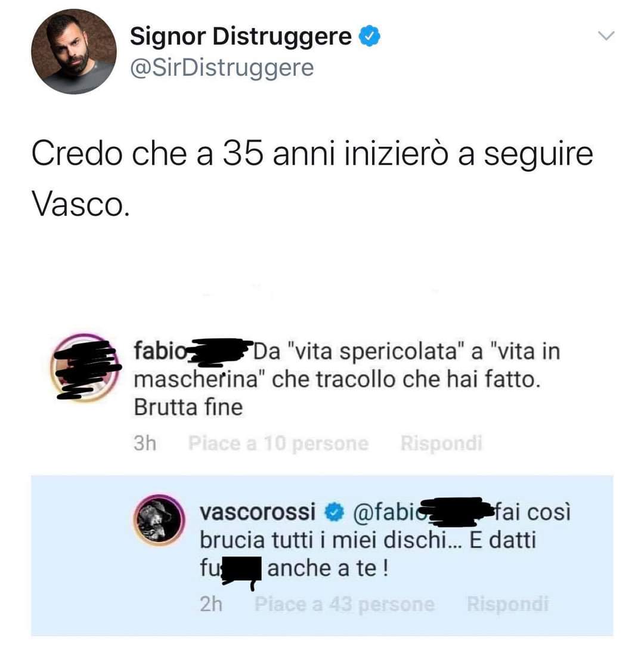
Task: Reply to vascorossi's comment with Rispondi
Action: pos(507,603)
